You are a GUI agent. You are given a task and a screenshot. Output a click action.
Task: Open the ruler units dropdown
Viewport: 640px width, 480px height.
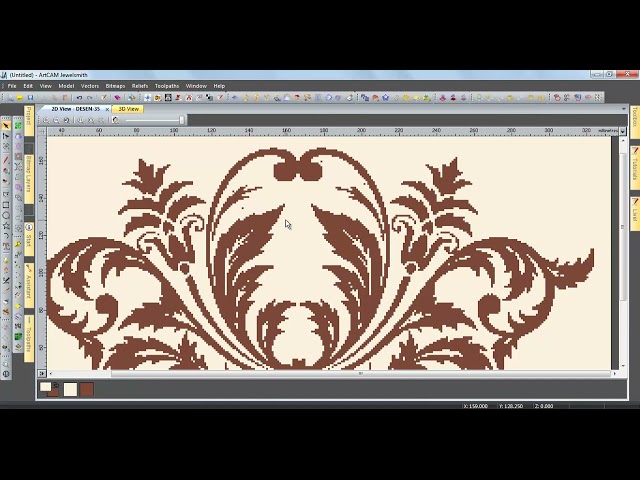tap(622, 131)
